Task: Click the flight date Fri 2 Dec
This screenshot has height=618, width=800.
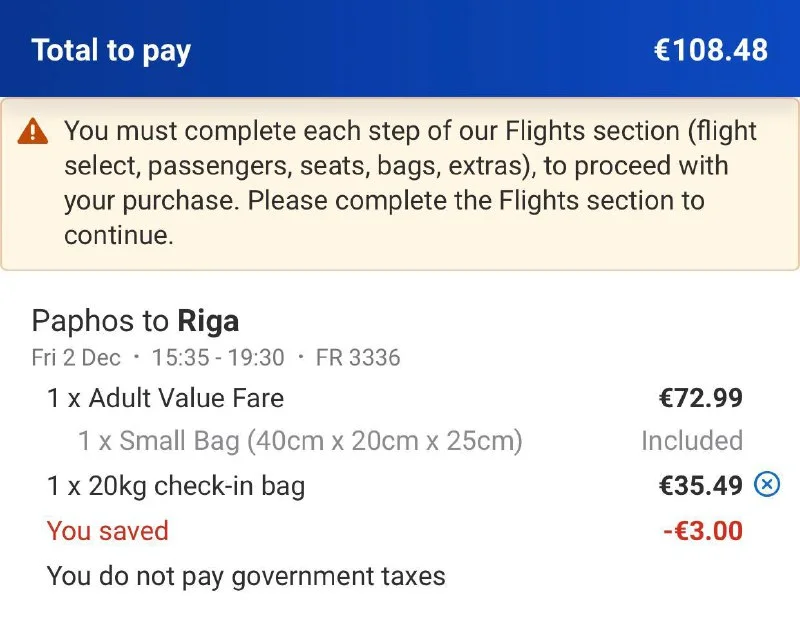Action: point(76,357)
